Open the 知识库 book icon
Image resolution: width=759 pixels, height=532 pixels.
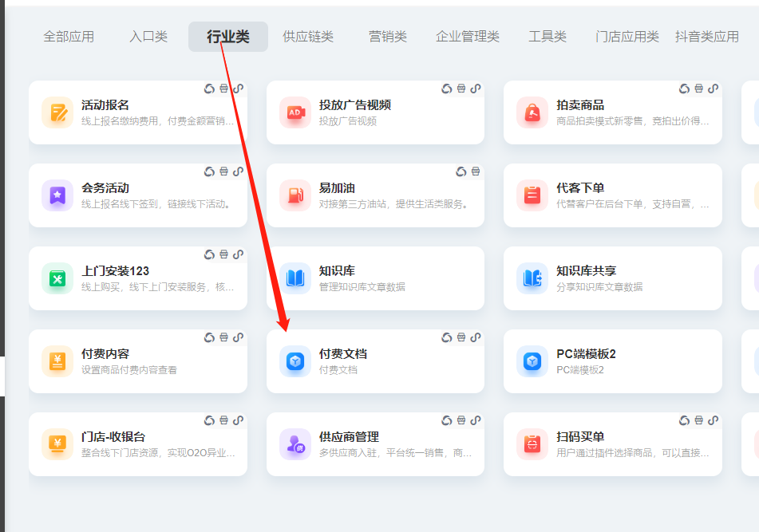tap(295, 278)
